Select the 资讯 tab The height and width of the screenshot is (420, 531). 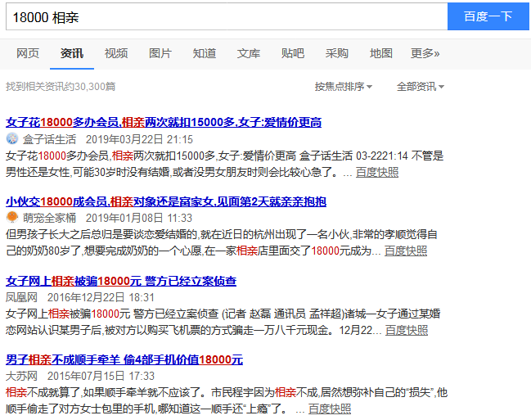72,53
